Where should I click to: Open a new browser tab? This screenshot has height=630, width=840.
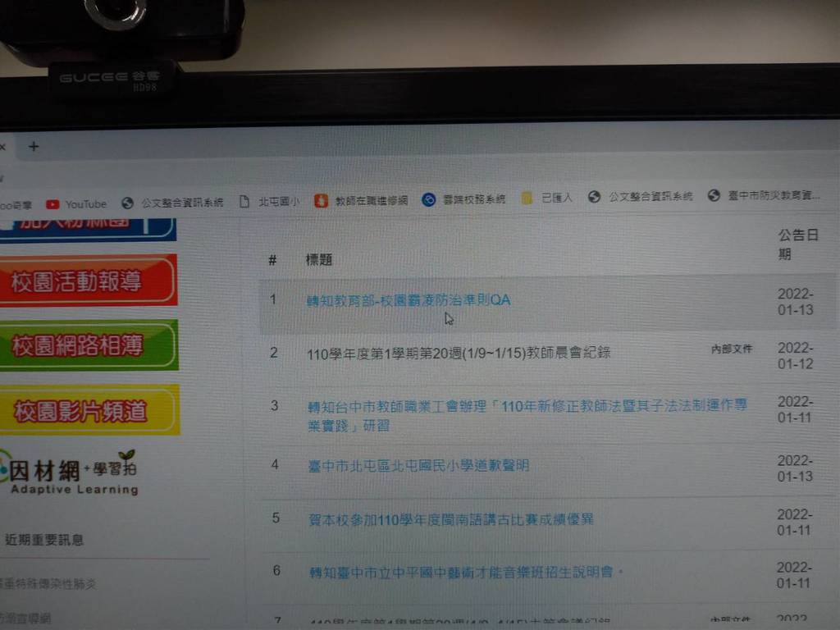[34, 146]
